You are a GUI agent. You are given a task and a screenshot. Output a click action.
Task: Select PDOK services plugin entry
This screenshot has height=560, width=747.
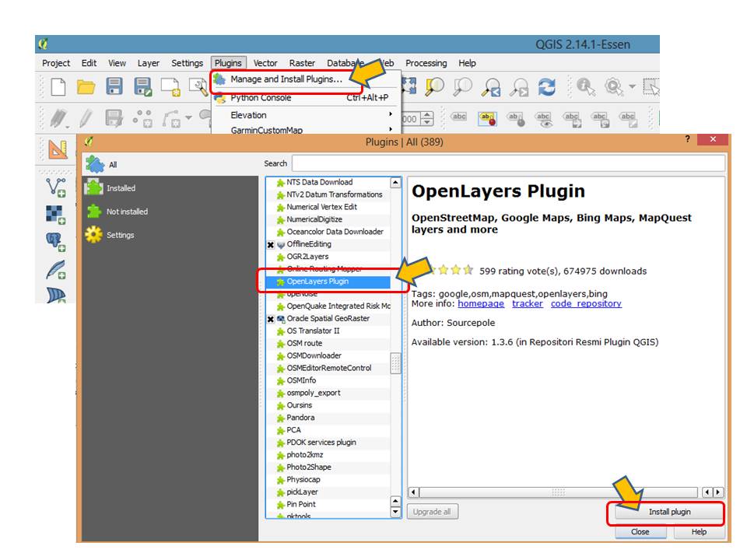point(328,443)
